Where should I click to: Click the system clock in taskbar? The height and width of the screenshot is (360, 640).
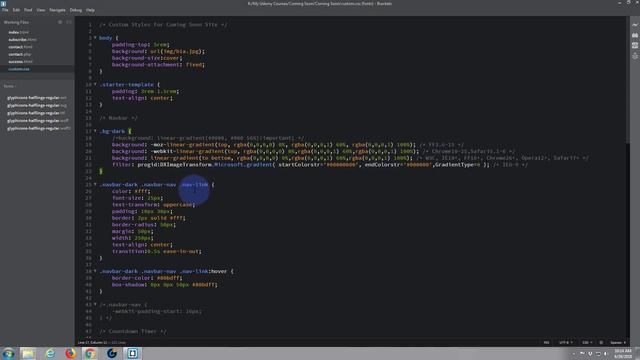point(623,353)
